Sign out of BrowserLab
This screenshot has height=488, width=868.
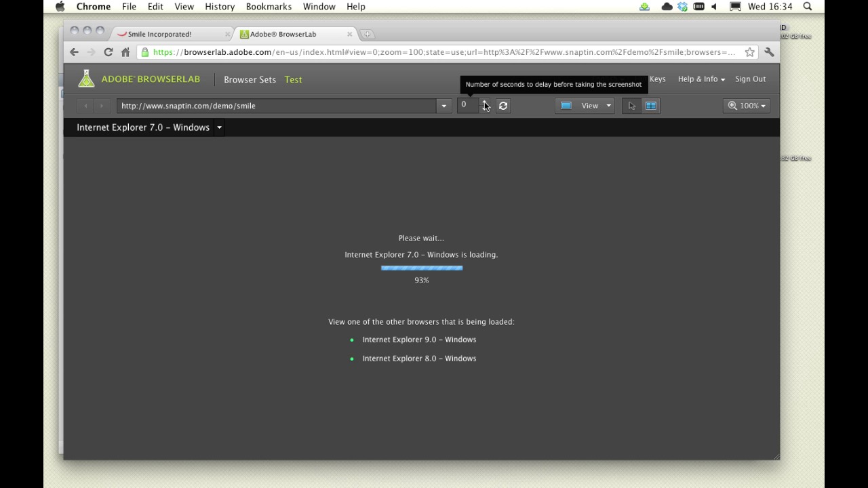[750, 79]
